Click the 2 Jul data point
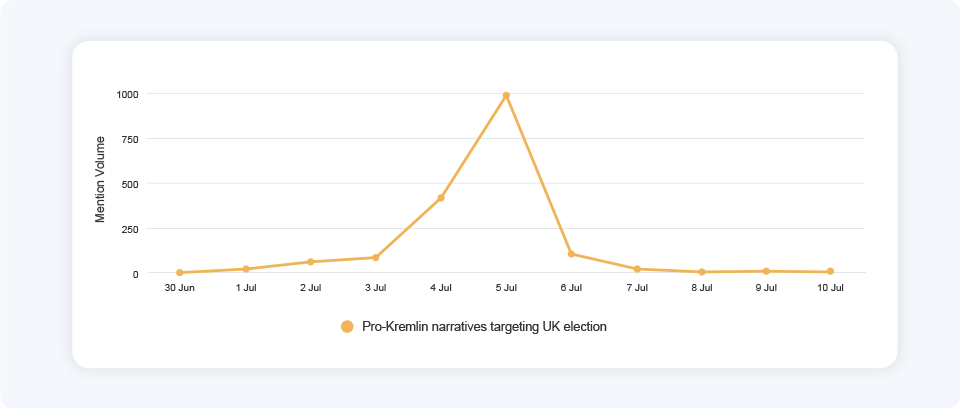 pyautogui.click(x=311, y=262)
